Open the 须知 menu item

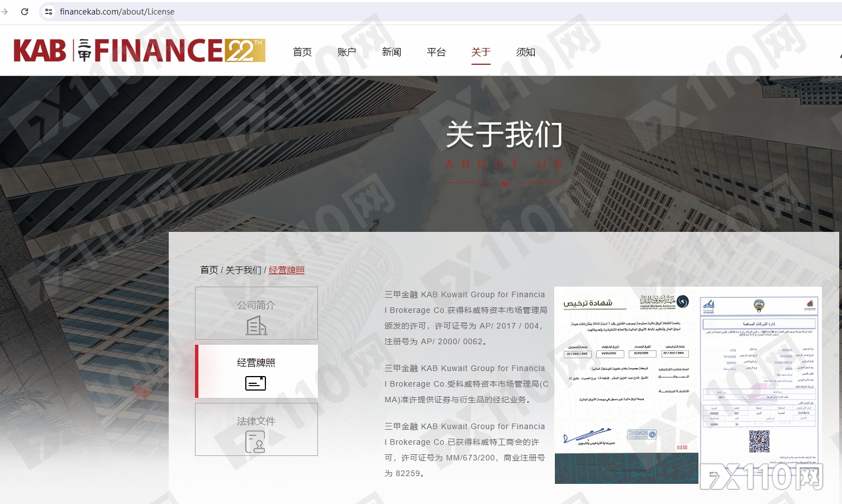click(526, 52)
